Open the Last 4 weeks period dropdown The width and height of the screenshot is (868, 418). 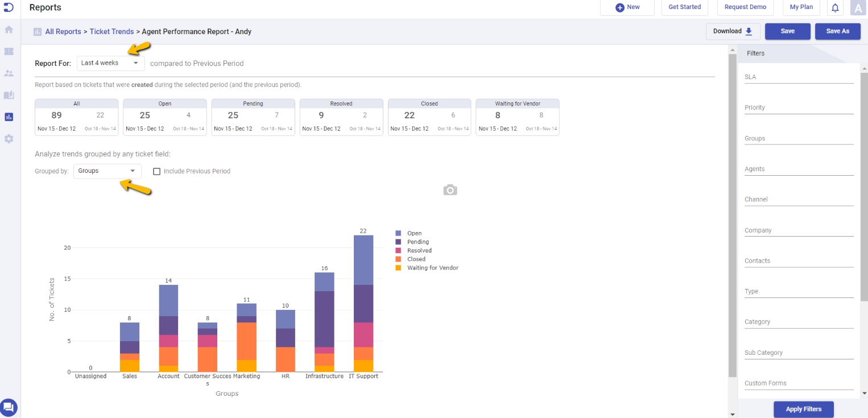111,63
